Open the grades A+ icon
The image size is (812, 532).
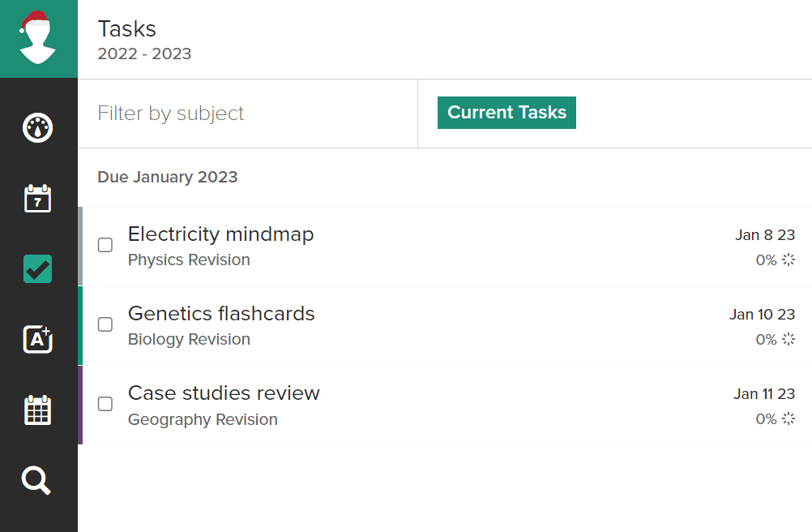[37, 339]
